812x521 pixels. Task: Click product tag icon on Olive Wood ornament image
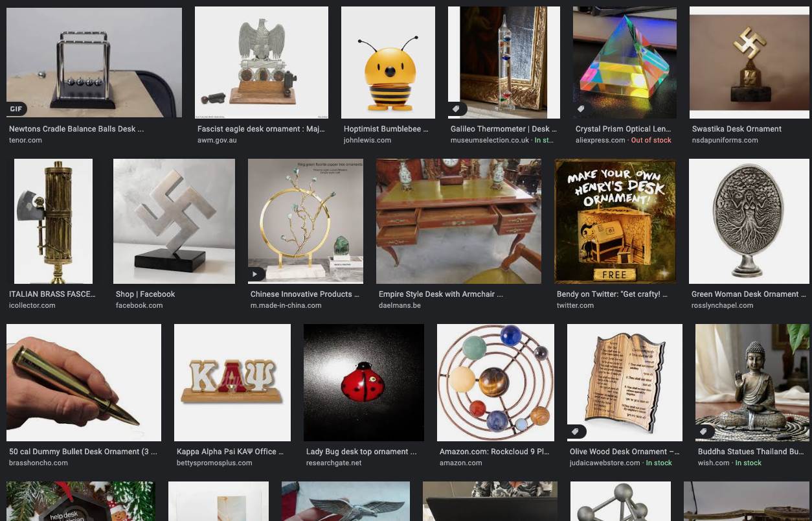pos(576,432)
